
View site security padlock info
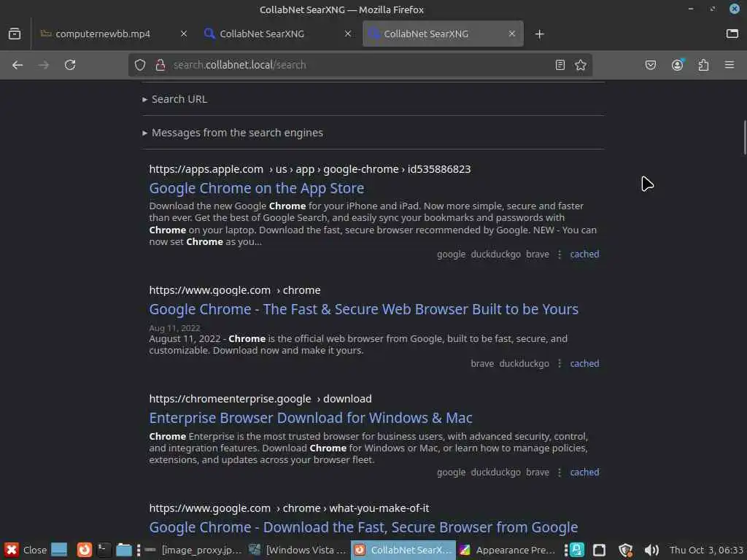(x=160, y=65)
